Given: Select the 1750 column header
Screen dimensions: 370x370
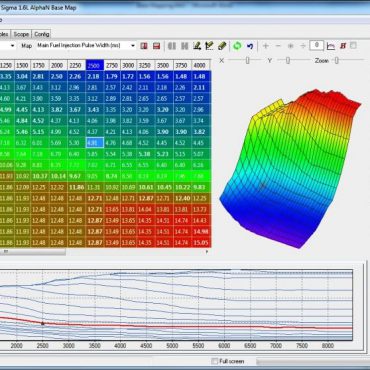Looking at the screenshot, I should 40,65.
